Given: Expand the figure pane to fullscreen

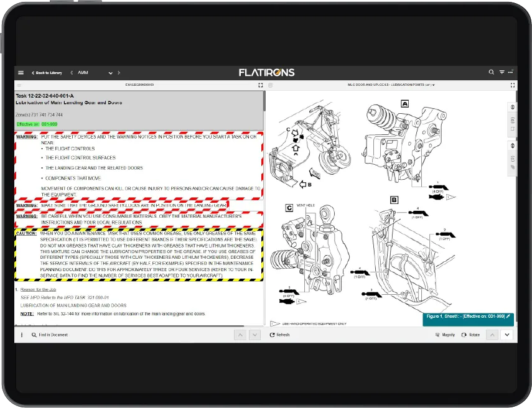Looking at the screenshot, I should pos(513,85).
